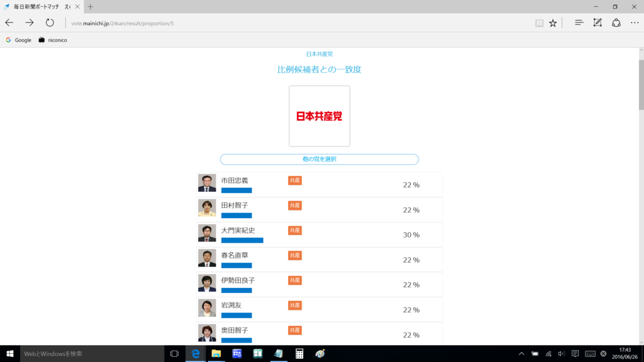The image size is (644, 362).
Task: Click the 共産 tag beside 岩渕友
Action: tap(295, 305)
